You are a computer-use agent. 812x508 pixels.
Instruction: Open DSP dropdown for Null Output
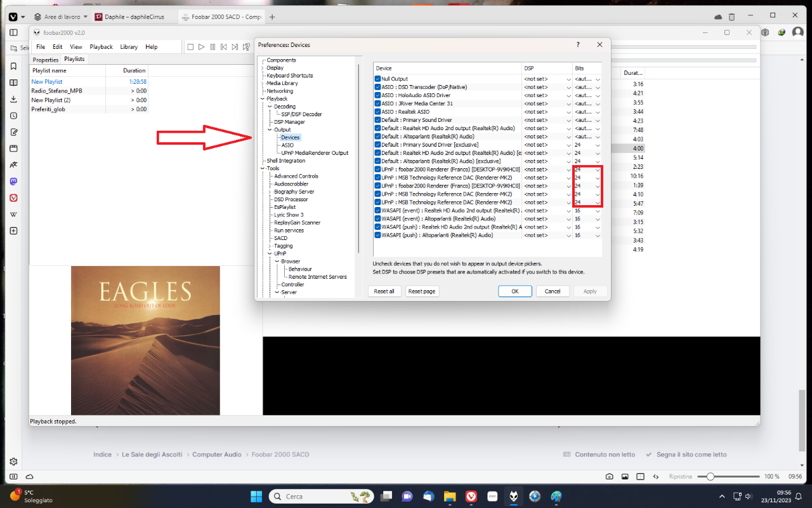tap(547, 79)
